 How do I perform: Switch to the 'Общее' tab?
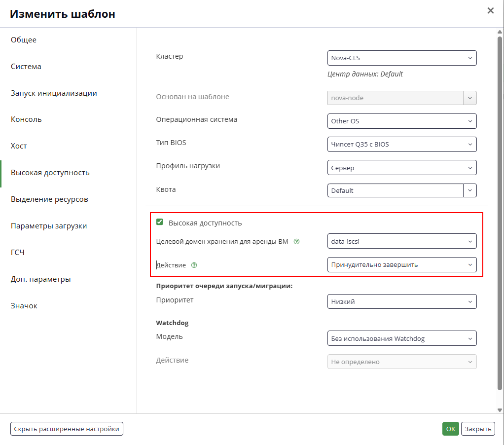click(24, 40)
